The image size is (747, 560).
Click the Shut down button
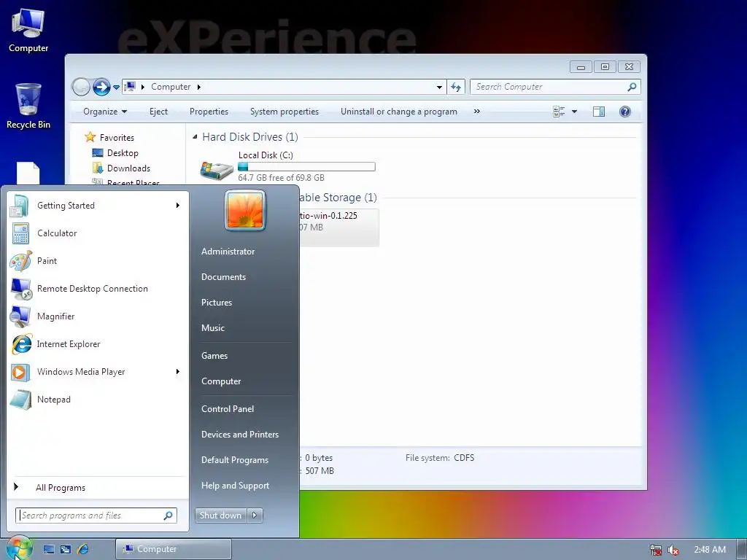coord(220,516)
